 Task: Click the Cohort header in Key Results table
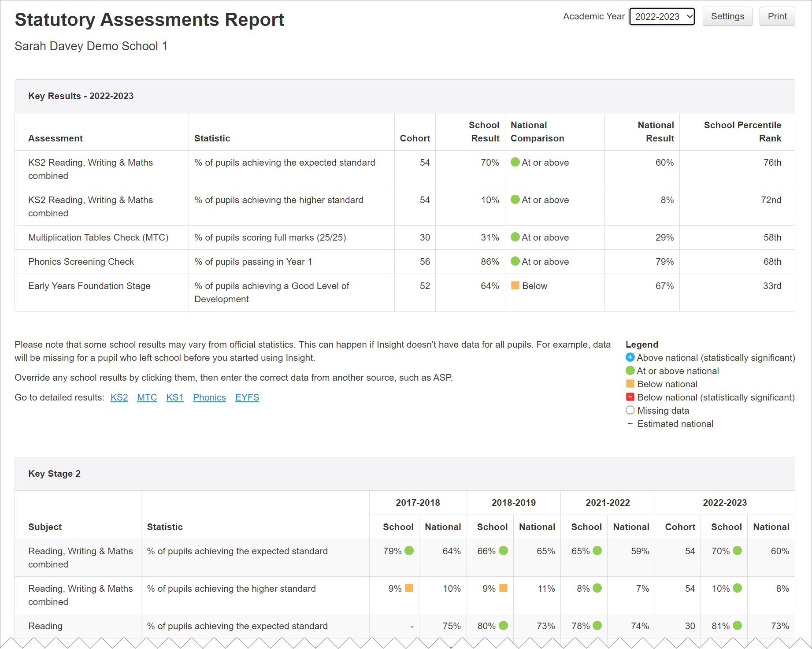(415, 138)
